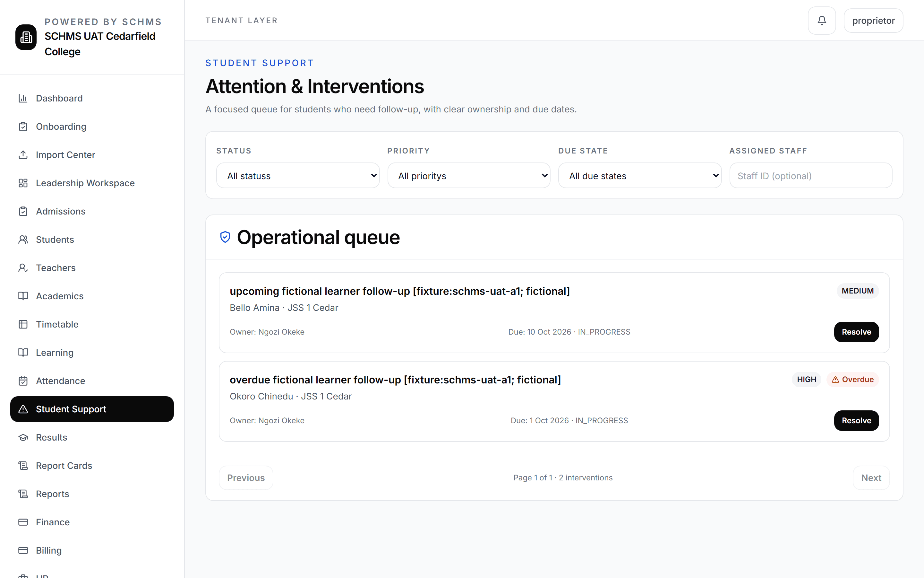Click the Attendance calendar-check icon
This screenshot has width=924, height=578.
click(x=23, y=381)
